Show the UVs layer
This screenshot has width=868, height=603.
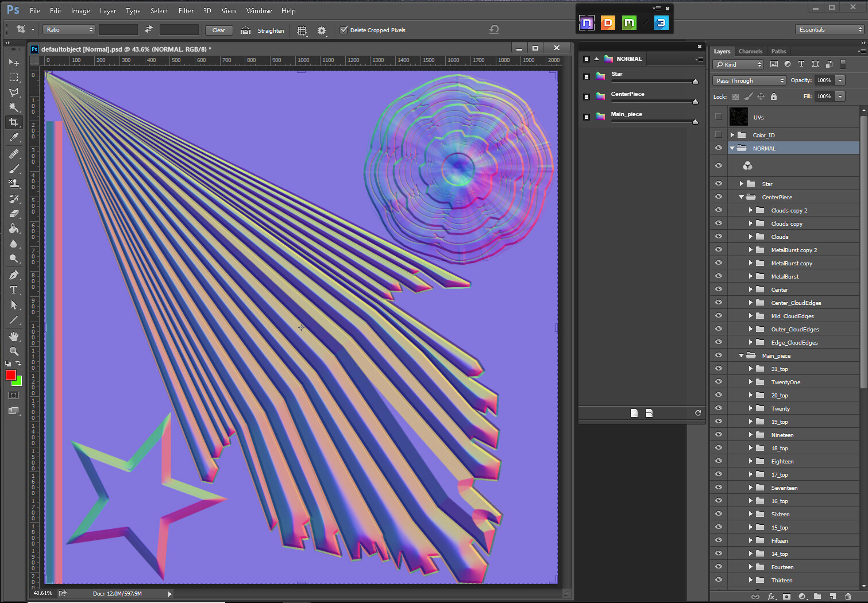click(718, 117)
